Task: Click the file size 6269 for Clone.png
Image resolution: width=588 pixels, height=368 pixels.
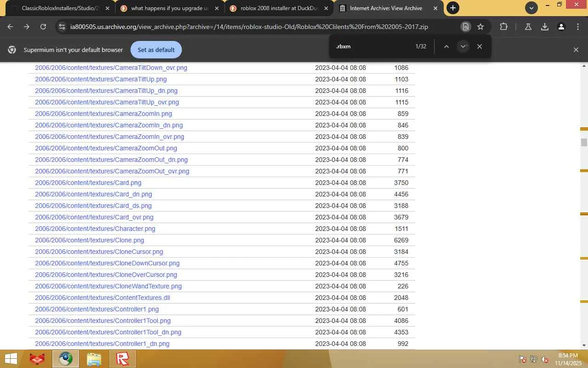Action: pos(401,240)
